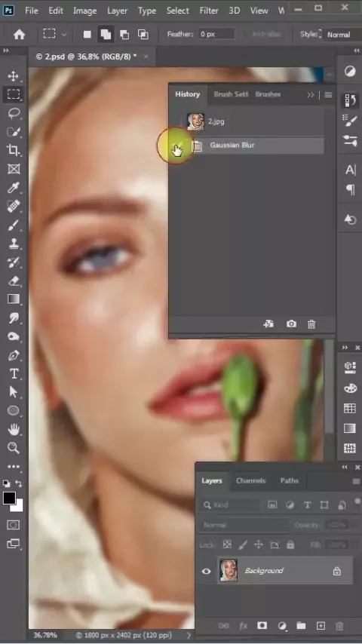Enable Add to selection mode

[106, 35]
